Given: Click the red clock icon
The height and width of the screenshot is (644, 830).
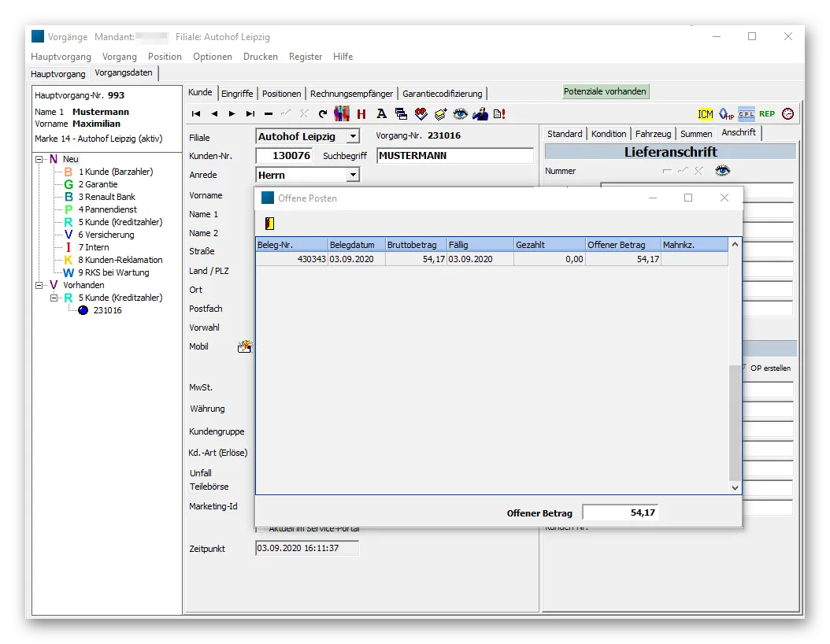Looking at the screenshot, I should pos(787,114).
